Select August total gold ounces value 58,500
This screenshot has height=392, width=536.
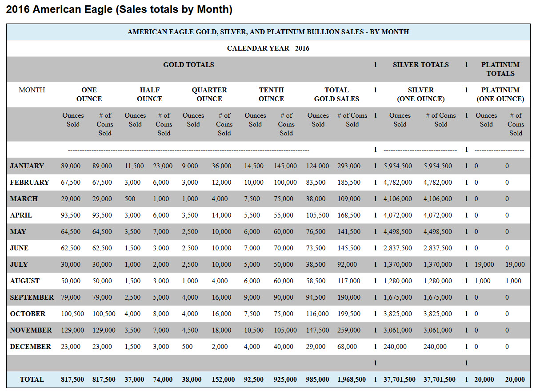pos(316,281)
